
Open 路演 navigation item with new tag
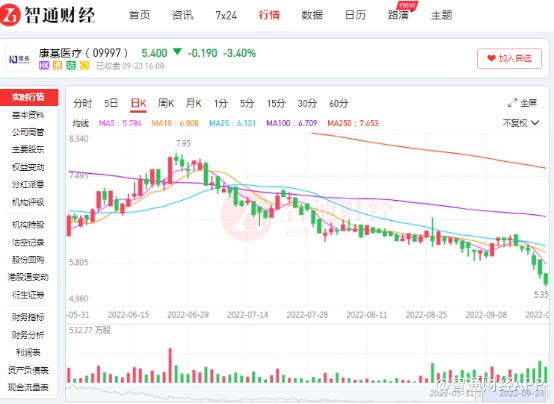coord(398,15)
